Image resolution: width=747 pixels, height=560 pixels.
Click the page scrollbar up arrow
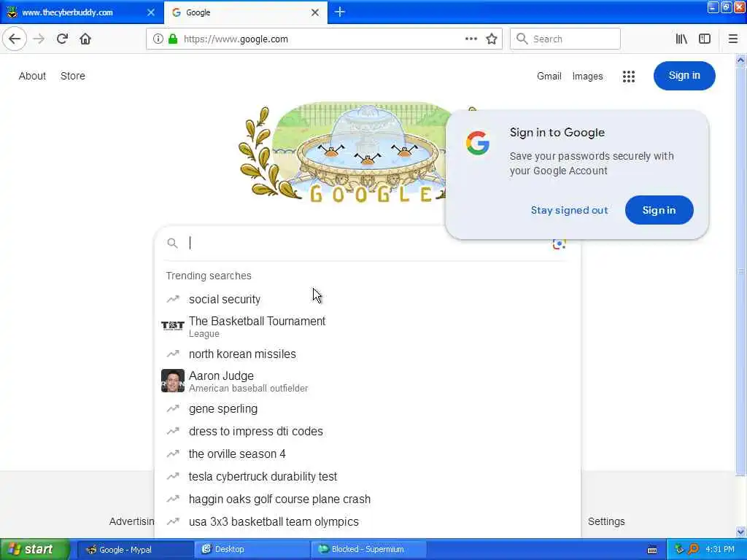740,60
